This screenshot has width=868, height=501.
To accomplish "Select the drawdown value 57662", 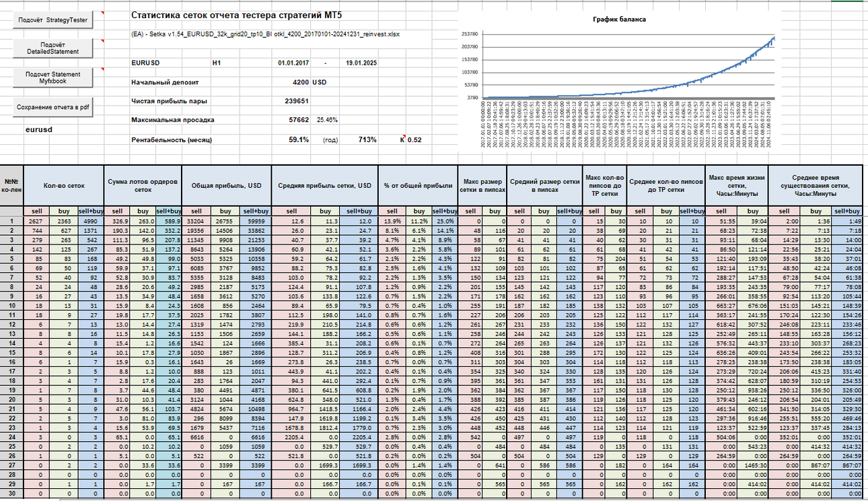I will (x=299, y=120).
